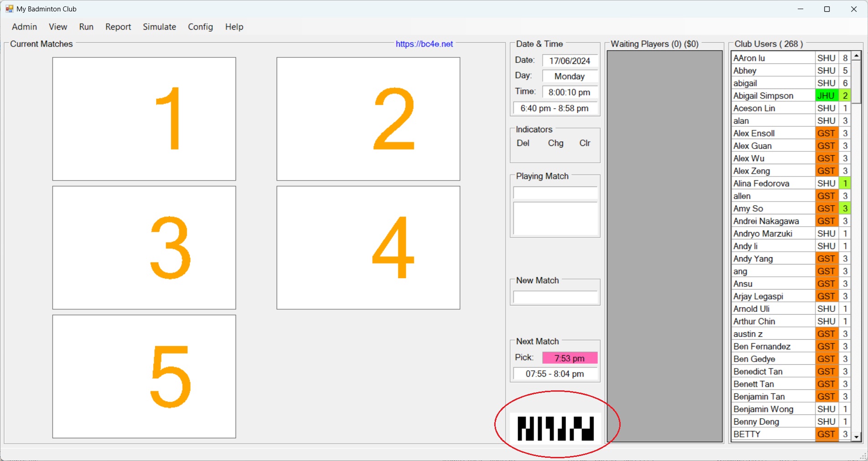
Task: Select court 1 panel
Action: pyautogui.click(x=144, y=119)
